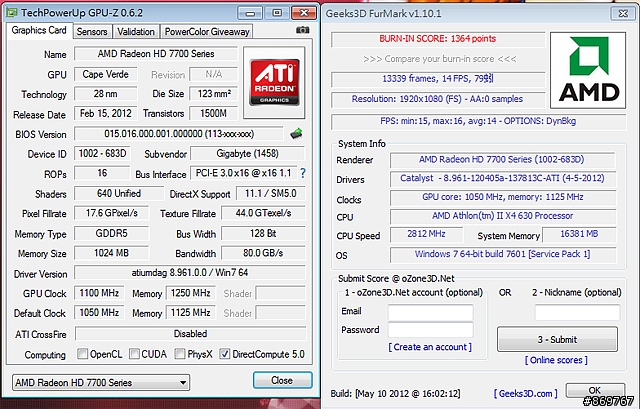Image resolution: width=640 pixels, height=409 pixels.
Task: Toggle the DirectCompute 5.0 checkbox
Action: [224, 353]
